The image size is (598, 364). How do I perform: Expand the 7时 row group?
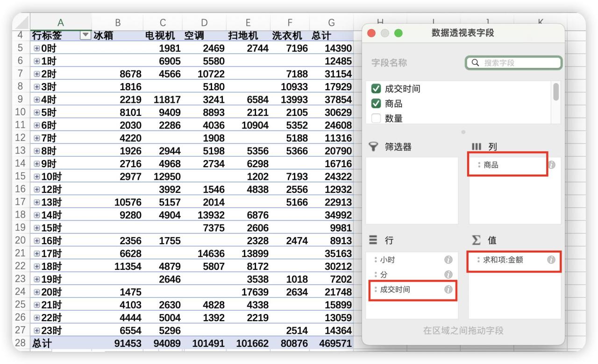[36, 139]
